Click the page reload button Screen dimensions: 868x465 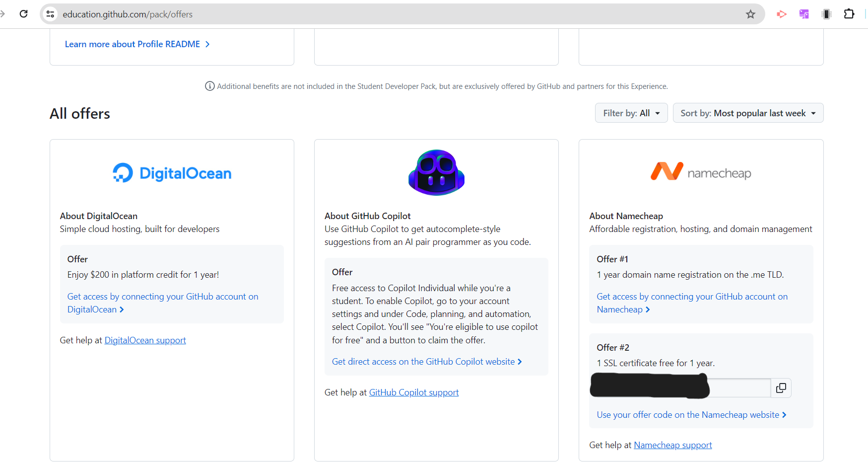pos(23,13)
